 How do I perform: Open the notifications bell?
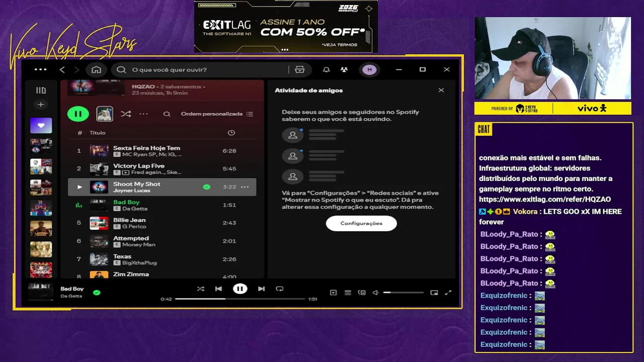[327, 69]
